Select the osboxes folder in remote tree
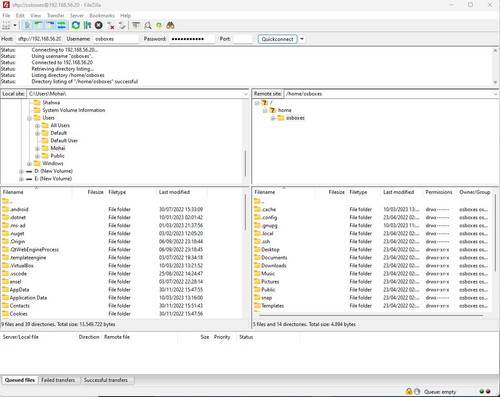Viewport: 500px width, 397px height. 295,118
